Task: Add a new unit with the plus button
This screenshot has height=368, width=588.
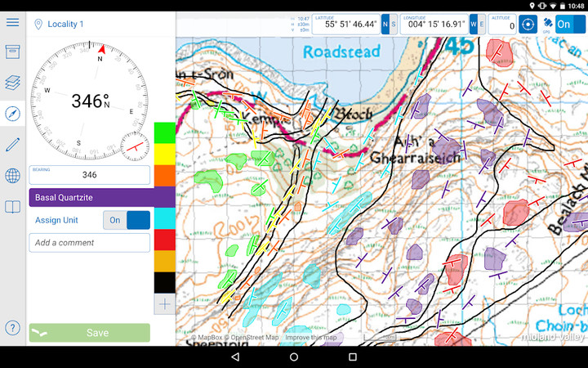Action: (164, 304)
